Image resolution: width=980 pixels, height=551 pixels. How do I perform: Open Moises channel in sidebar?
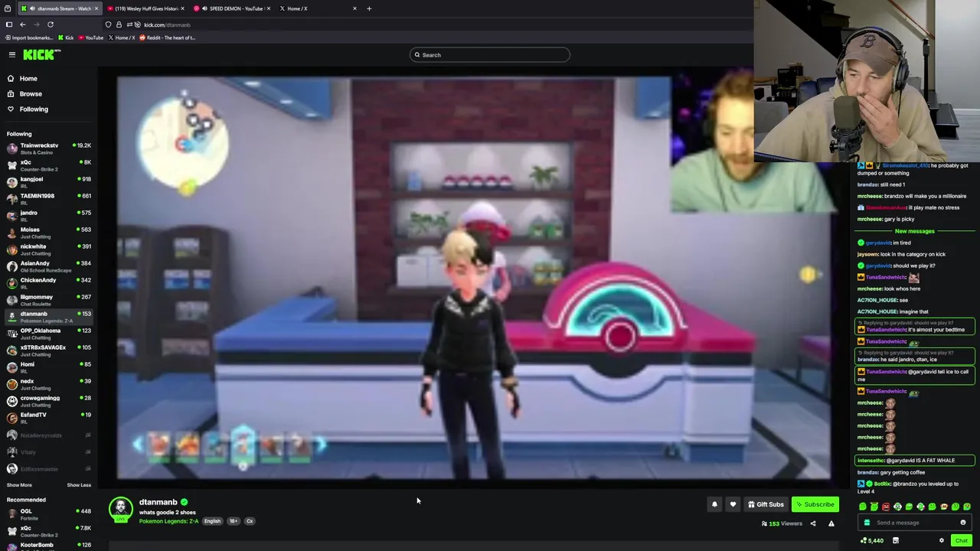coord(49,233)
